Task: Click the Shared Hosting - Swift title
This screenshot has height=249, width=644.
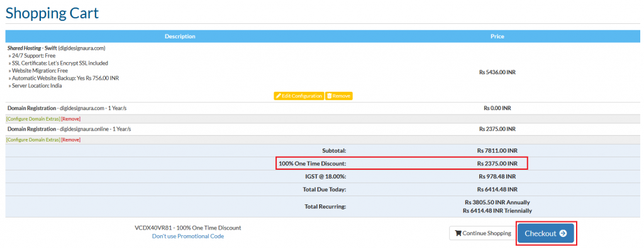Action: coord(32,48)
